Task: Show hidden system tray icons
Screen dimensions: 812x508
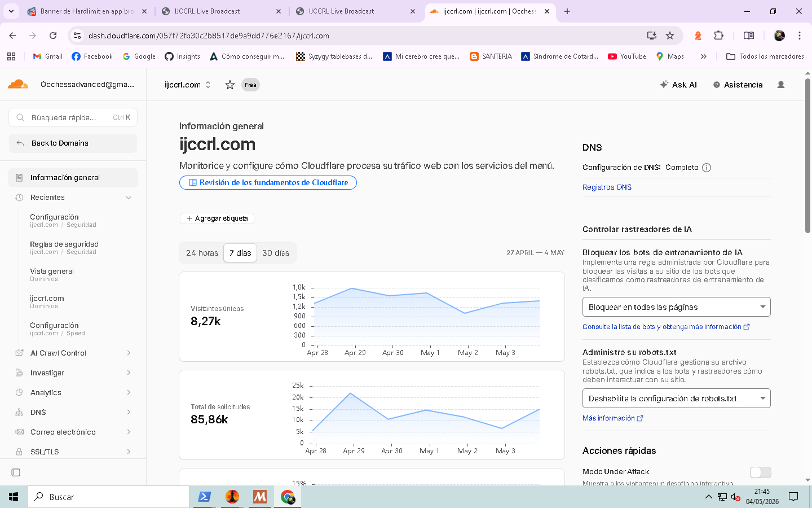Action: 708,497
